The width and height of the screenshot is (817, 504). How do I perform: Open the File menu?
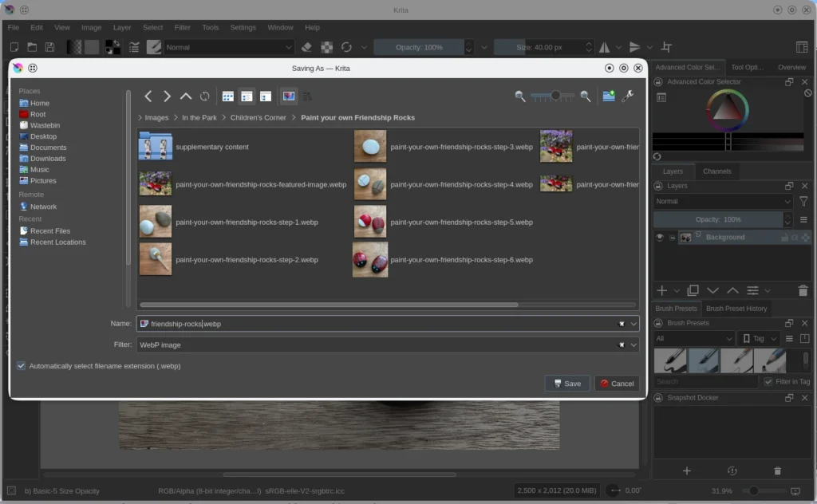click(x=14, y=28)
